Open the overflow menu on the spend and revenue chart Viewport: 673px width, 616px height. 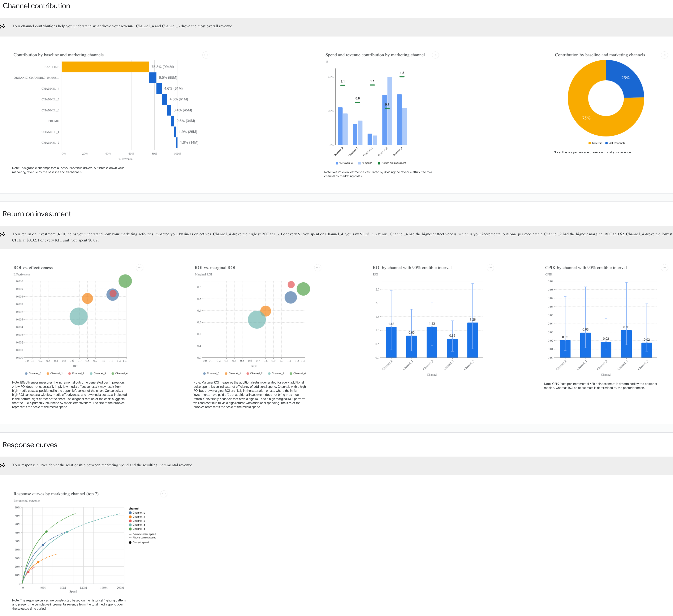(435, 55)
